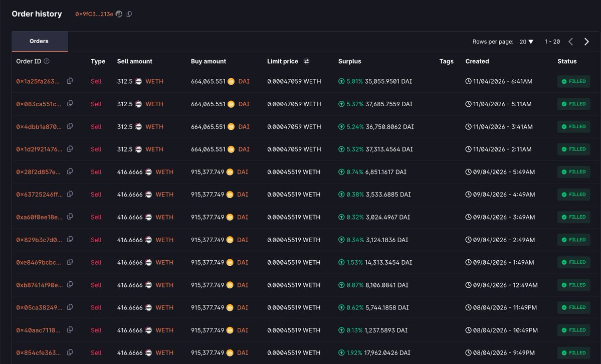This screenshot has height=364, width=601.
Task: Click the DAI token icon in 0x083ca551c row
Action: tap(231, 104)
